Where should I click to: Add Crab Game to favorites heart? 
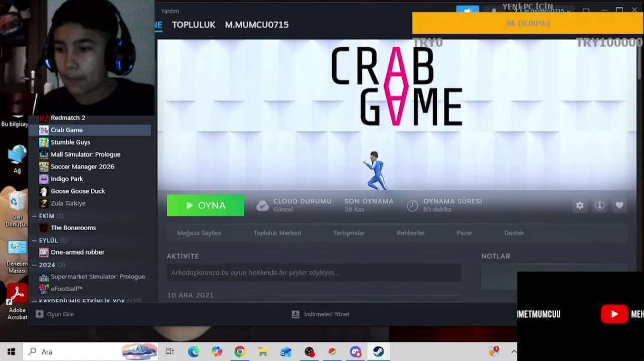(x=619, y=206)
